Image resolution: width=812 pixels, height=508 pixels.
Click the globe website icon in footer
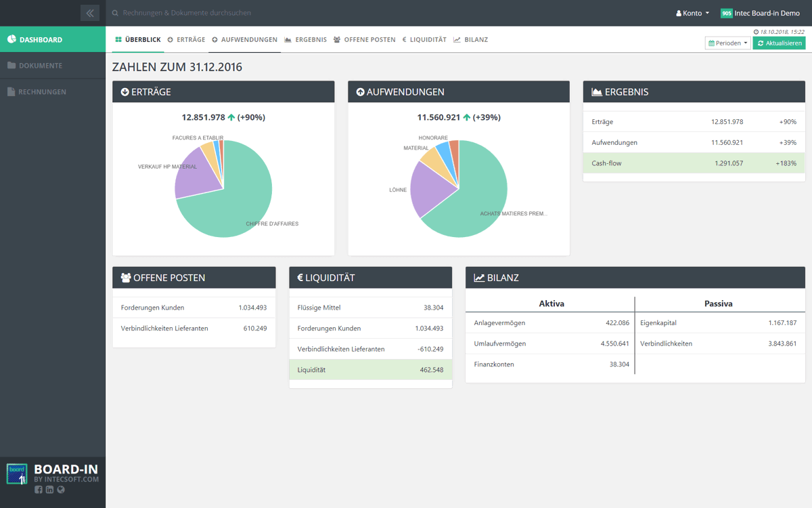pyautogui.click(x=61, y=490)
